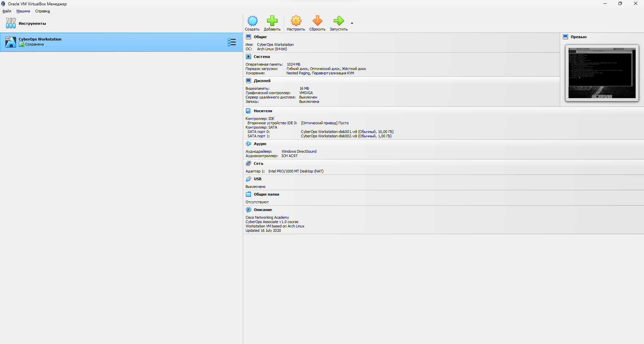Screen dimensions: 644x344
Task: Click the Windows DirectSound audio driver value
Action: tap(299, 151)
